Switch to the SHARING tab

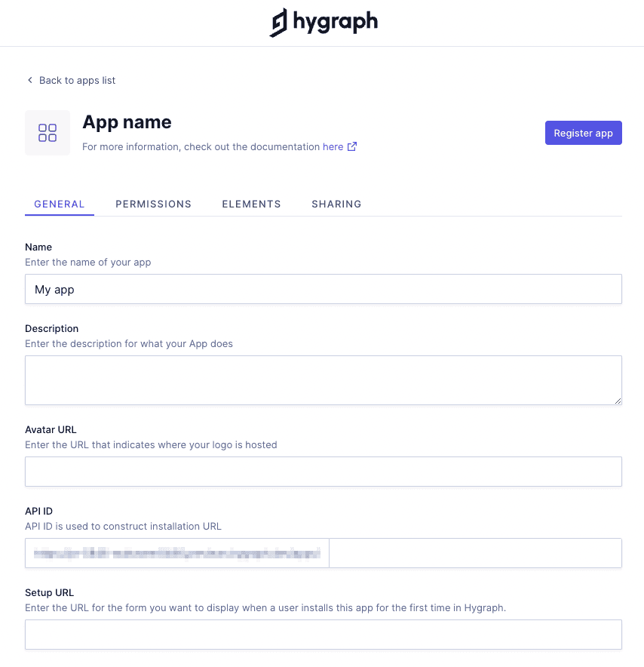pyautogui.click(x=336, y=204)
